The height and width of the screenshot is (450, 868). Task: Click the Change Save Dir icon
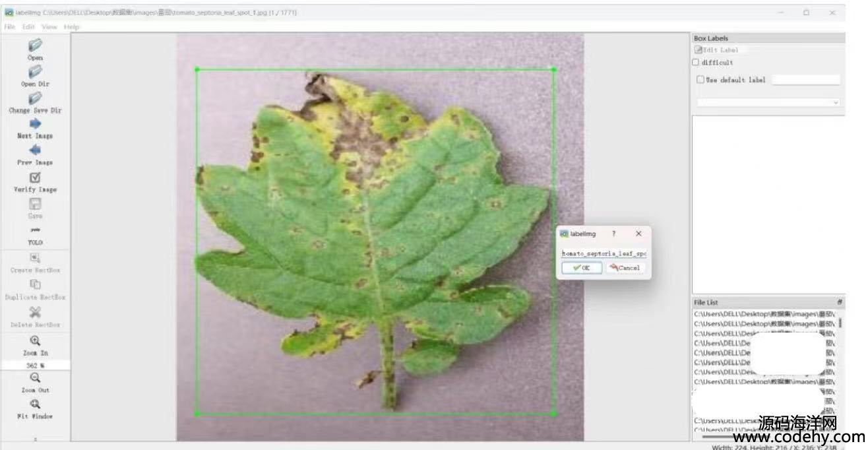point(35,98)
